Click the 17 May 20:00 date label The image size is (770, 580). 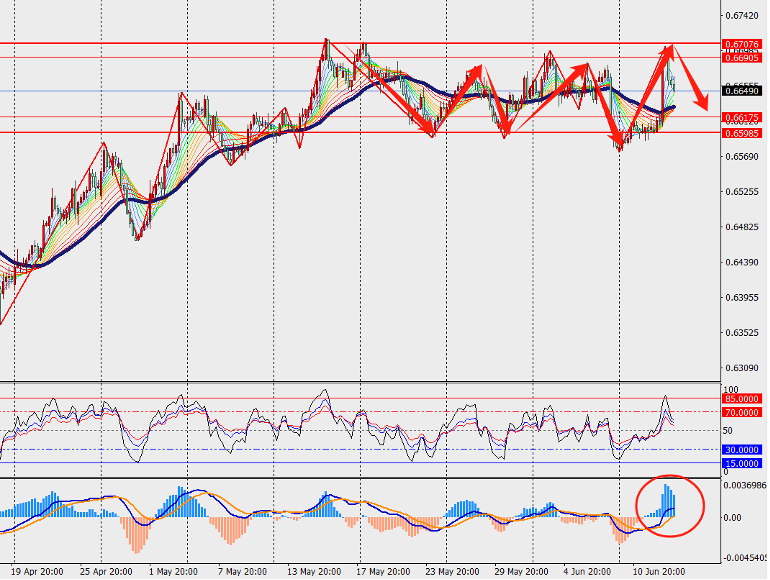click(384, 573)
